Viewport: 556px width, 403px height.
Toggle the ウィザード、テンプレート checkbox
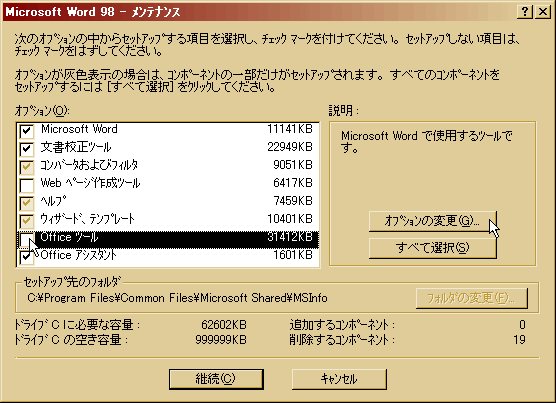pos(27,221)
